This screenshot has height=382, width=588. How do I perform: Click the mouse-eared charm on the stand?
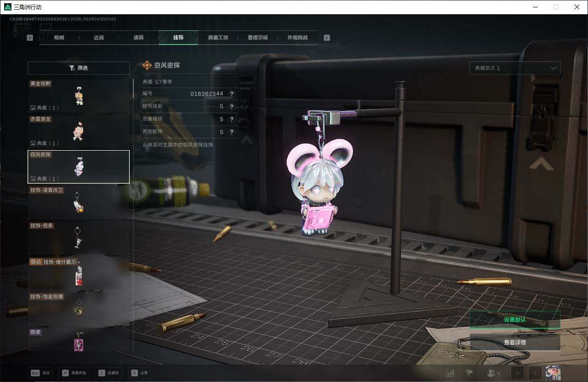pos(319,187)
